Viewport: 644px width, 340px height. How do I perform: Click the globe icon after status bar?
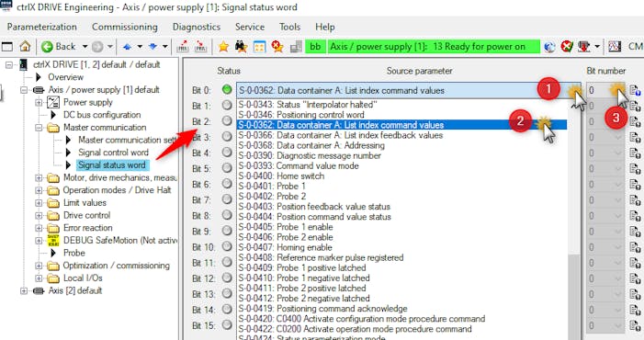point(549,47)
